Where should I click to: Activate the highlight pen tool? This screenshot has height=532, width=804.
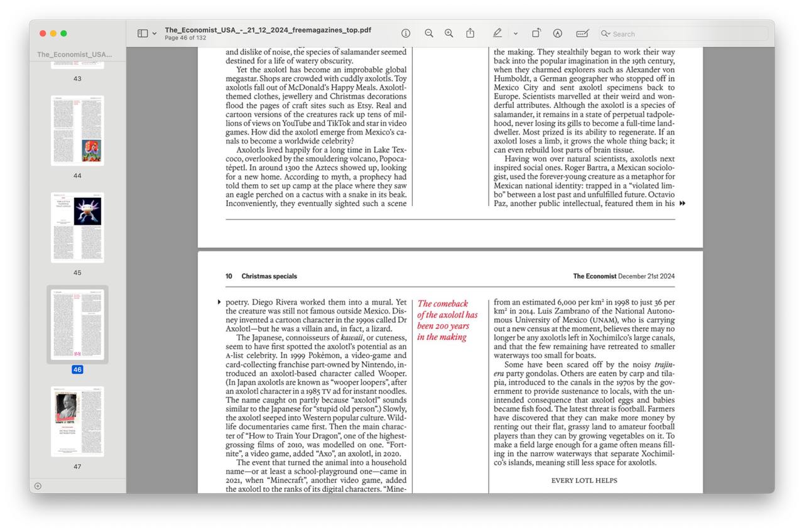click(x=497, y=33)
